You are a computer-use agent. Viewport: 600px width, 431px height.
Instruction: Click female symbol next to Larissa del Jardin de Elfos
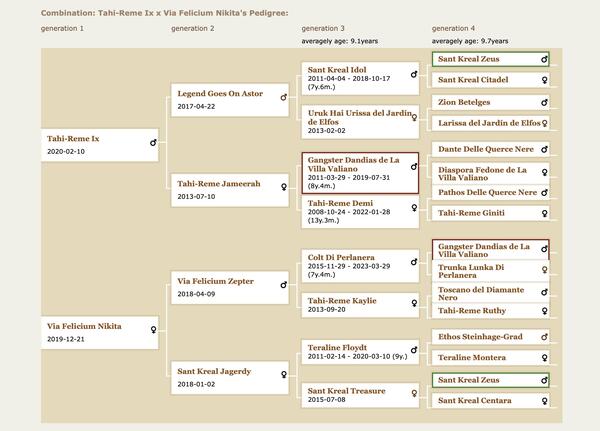(x=544, y=124)
